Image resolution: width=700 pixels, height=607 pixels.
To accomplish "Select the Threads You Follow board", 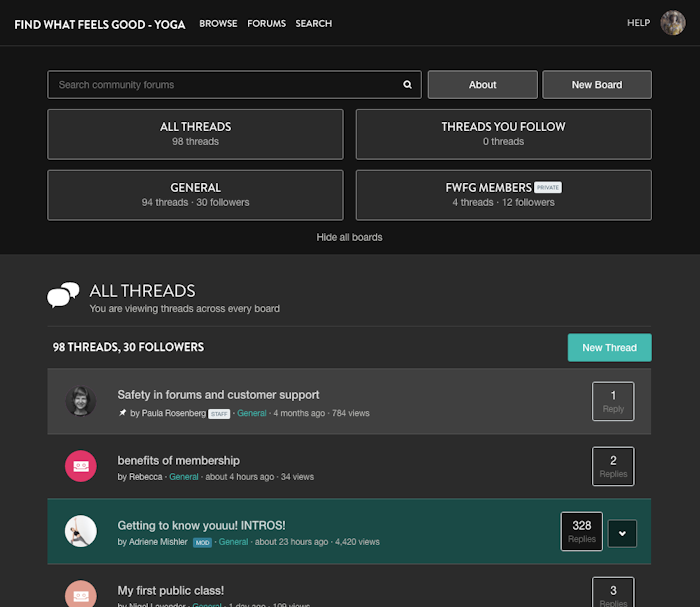I will click(503, 134).
